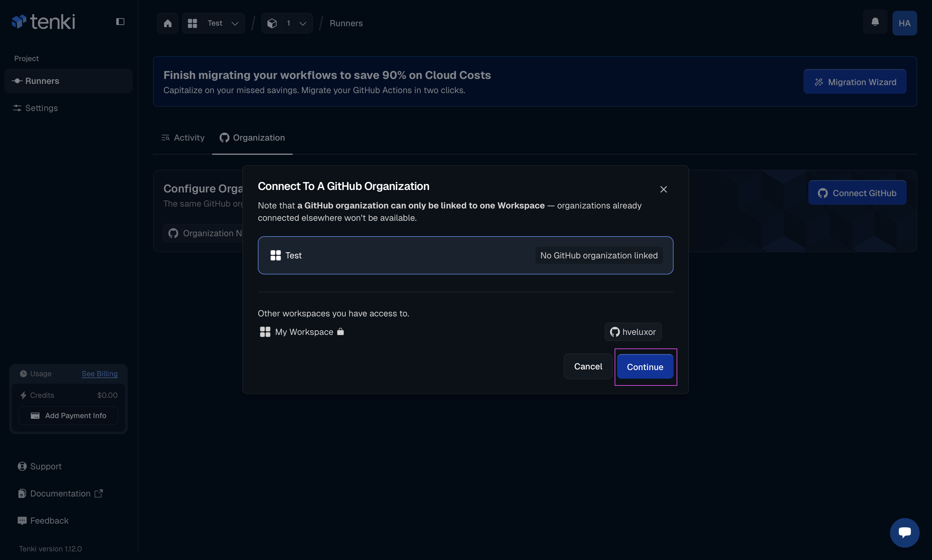
Task: Open the Test workspace dropdown
Action: [223, 23]
